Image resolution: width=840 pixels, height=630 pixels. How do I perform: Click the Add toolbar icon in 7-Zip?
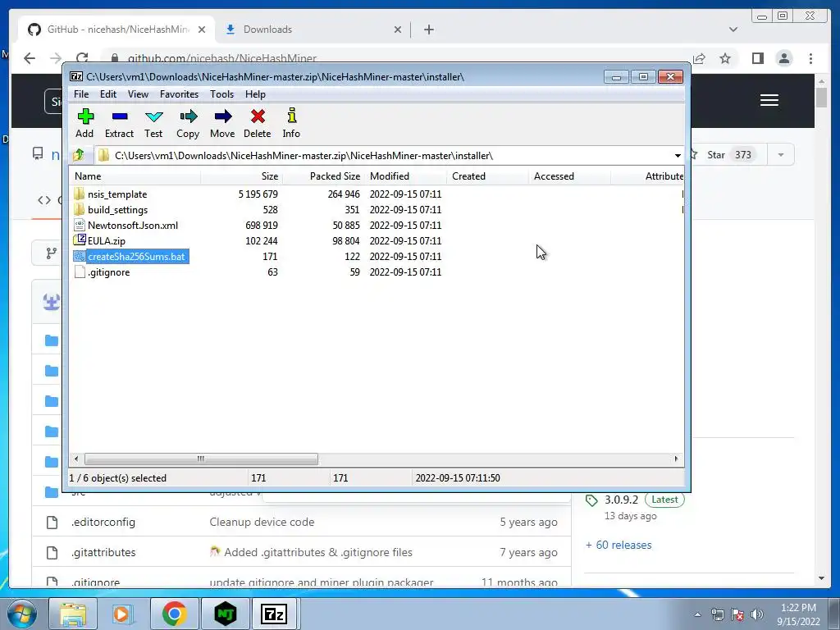tap(85, 123)
